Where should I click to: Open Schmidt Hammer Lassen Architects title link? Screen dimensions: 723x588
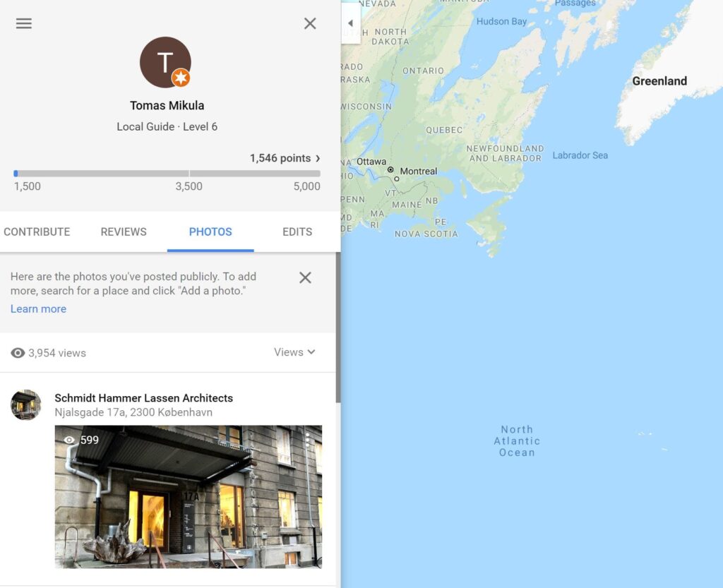click(x=144, y=398)
